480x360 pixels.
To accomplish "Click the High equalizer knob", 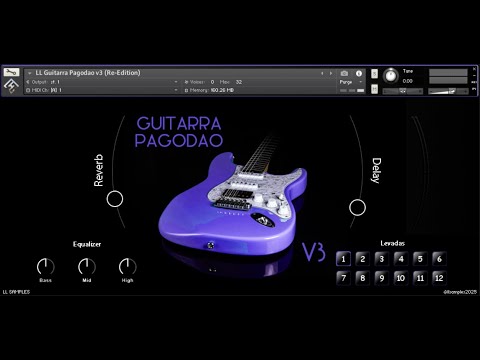I will click(x=127, y=267).
